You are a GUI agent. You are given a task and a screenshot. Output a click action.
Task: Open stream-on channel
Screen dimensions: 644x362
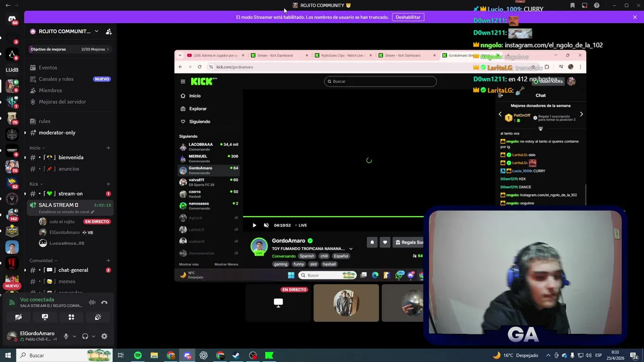(x=70, y=194)
